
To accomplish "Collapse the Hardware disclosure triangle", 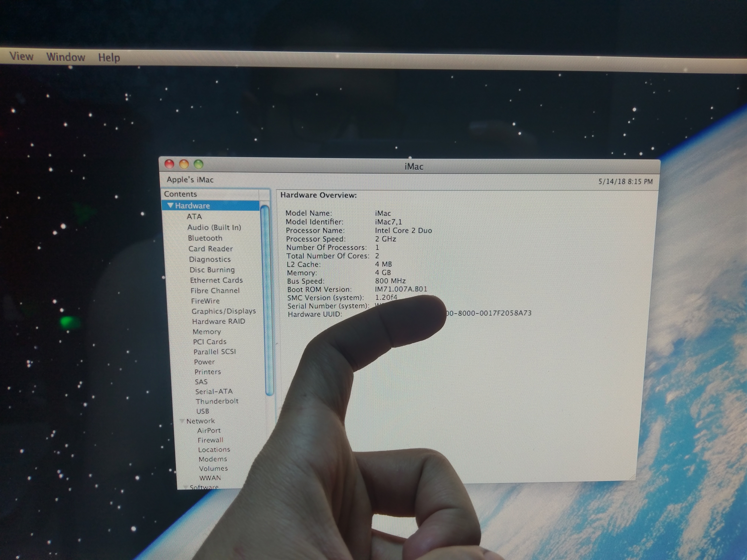I will [x=170, y=205].
